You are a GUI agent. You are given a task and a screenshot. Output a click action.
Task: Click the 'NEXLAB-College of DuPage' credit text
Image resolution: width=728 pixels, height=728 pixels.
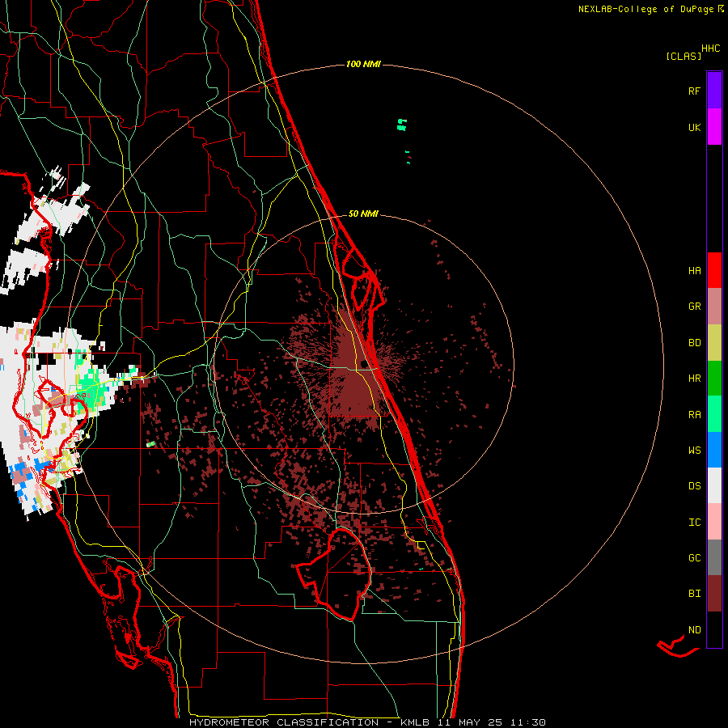click(x=645, y=9)
